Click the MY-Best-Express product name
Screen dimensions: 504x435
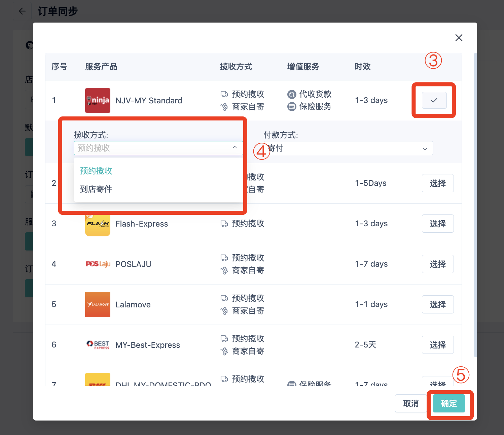tap(148, 345)
